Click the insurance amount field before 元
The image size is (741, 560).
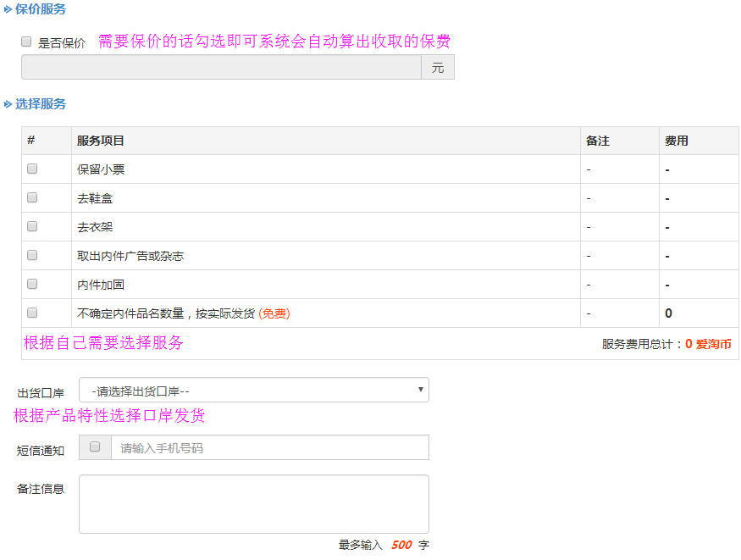[x=221, y=67]
